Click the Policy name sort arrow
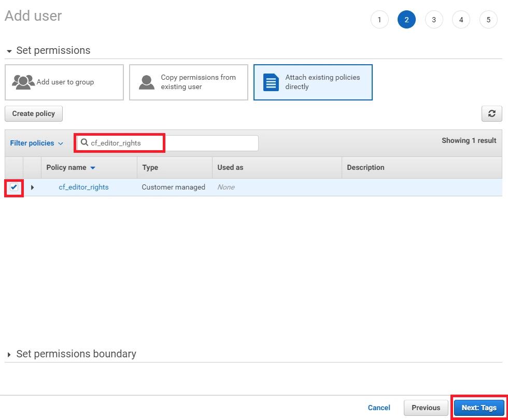The width and height of the screenshot is (508, 420). [x=93, y=168]
